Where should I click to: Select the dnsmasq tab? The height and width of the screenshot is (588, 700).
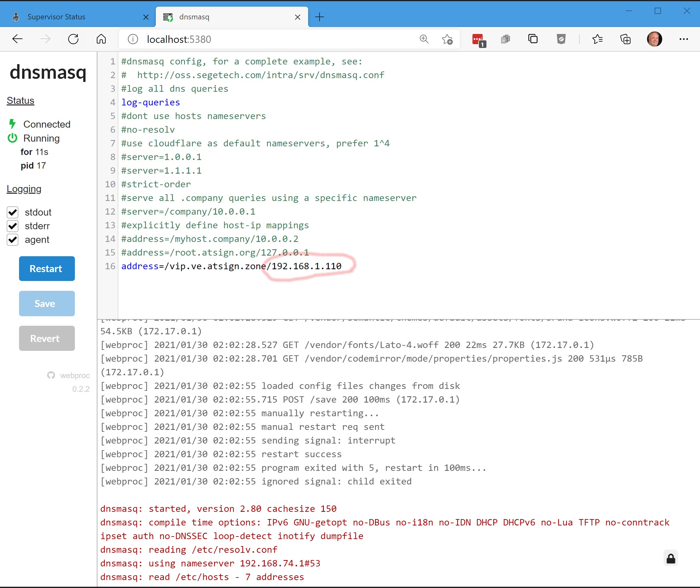click(x=232, y=17)
